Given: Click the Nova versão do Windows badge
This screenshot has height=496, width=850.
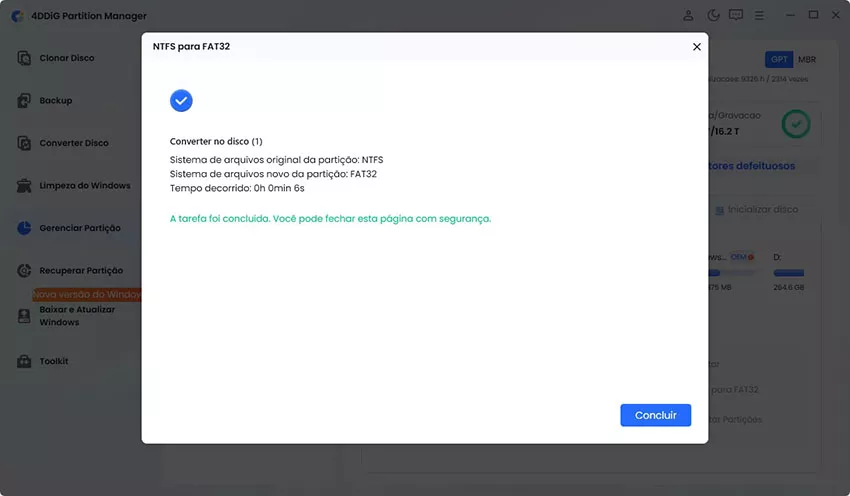Looking at the screenshot, I should pyautogui.click(x=87, y=294).
